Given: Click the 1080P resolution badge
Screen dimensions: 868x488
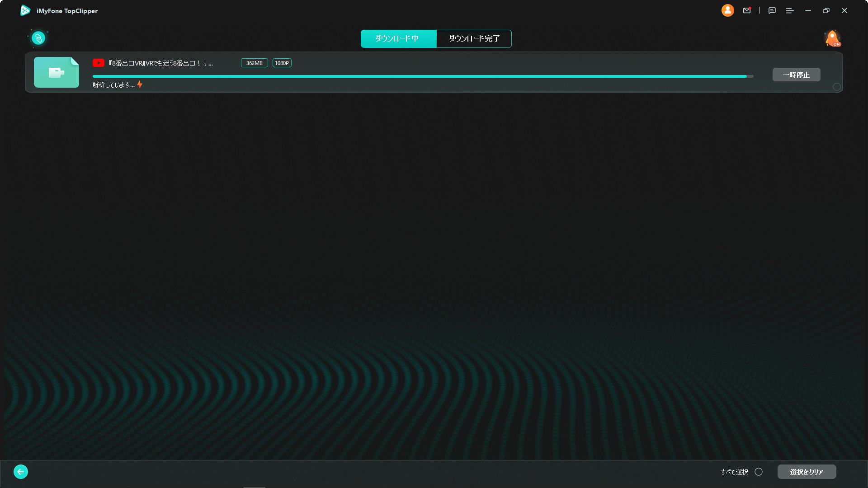Looking at the screenshot, I should (x=282, y=63).
